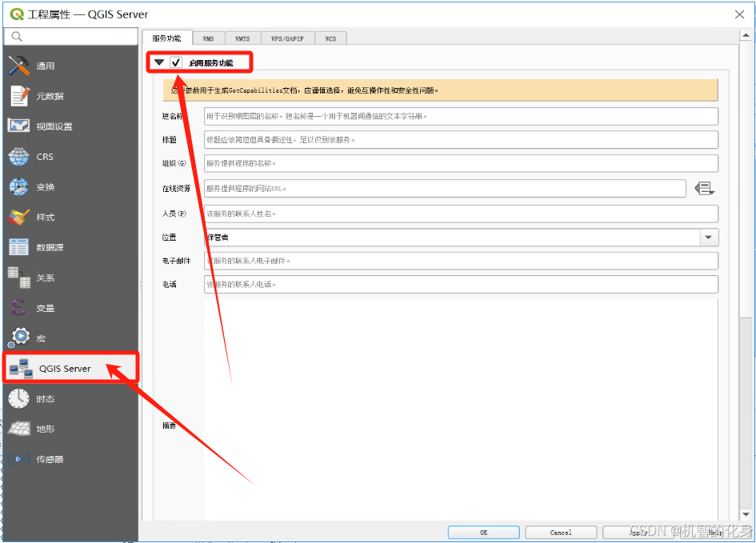Image resolution: width=756 pixels, height=543 pixels.
Task: Click the 视图设置 label in sidebar
Action: 54,126
